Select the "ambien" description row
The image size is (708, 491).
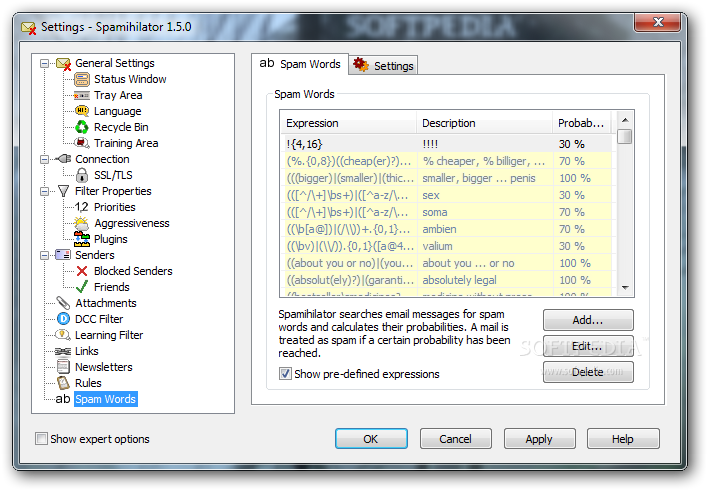tap(446, 229)
